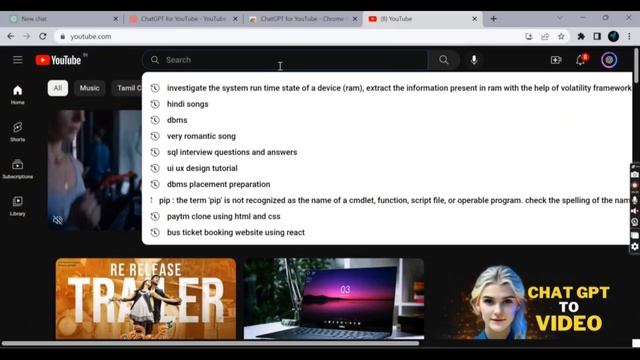
Task: Click the horizontal scrollbar at the bottom
Action: pyautogui.click(x=210, y=343)
